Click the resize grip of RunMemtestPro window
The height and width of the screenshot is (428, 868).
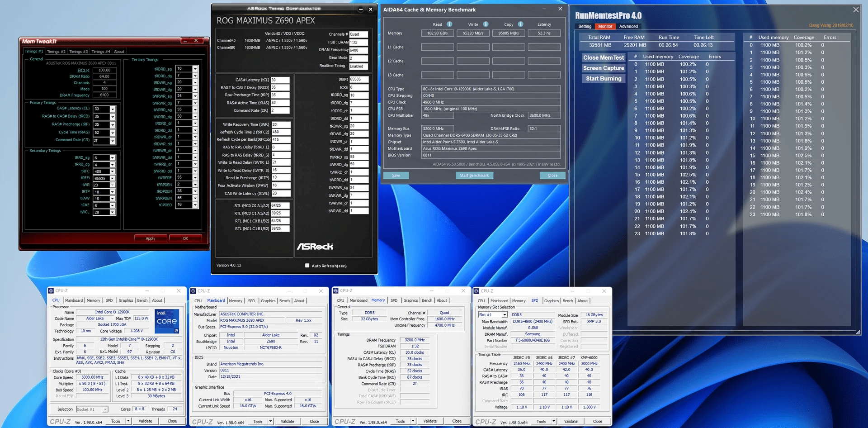[x=858, y=333]
